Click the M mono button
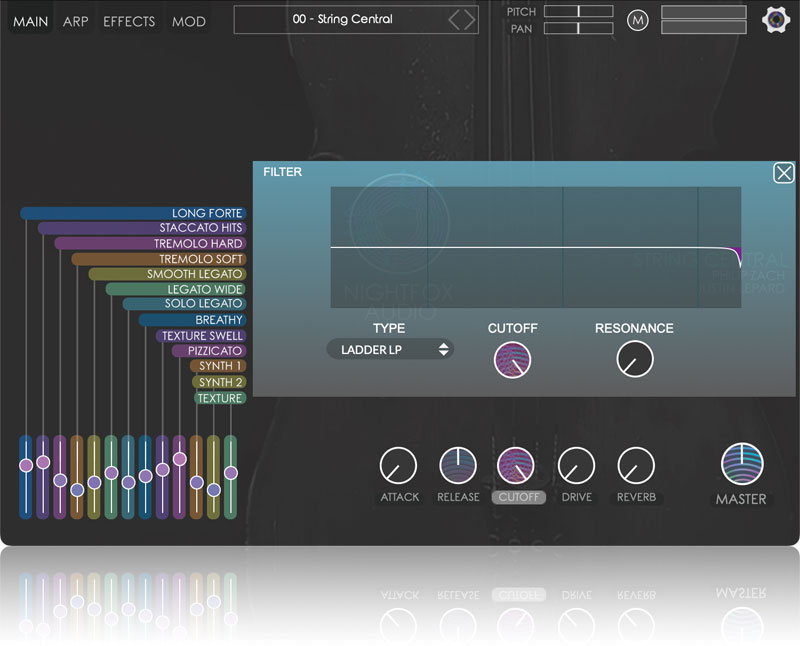 tap(638, 20)
